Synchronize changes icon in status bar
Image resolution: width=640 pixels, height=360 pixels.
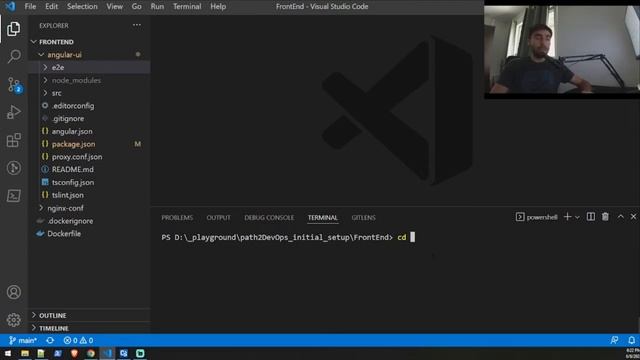(x=50, y=340)
